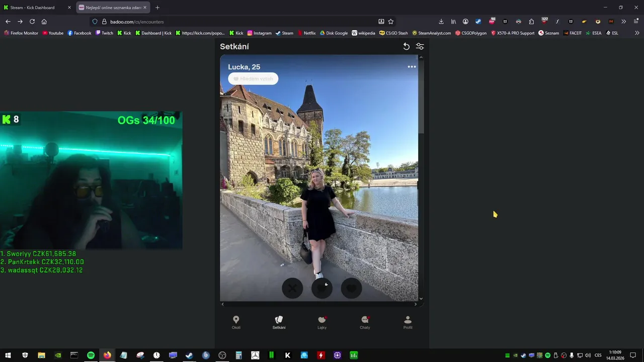Click the undo last vote icon
The image size is (644, 362).
[406, 46]
